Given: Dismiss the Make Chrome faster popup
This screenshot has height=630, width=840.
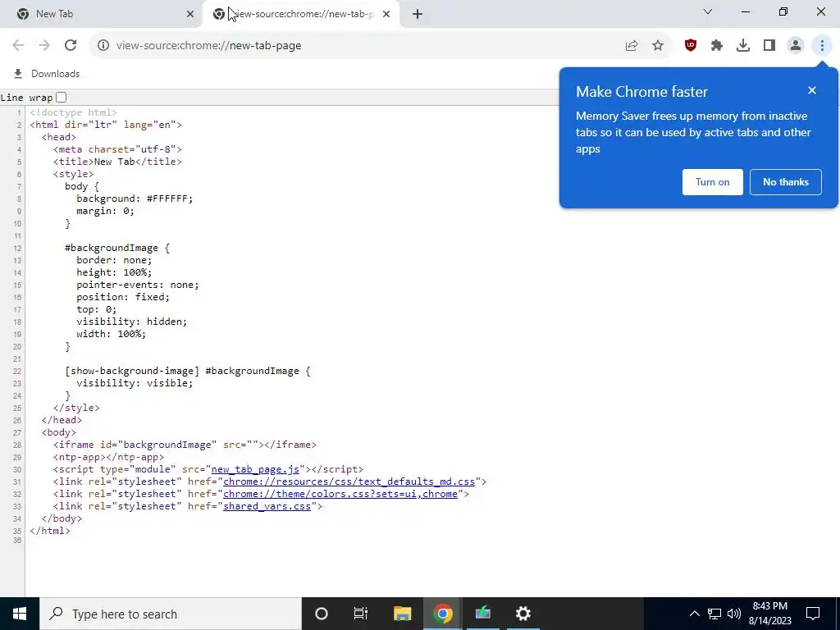Looking at the screenshot, I should coord(812,90).
